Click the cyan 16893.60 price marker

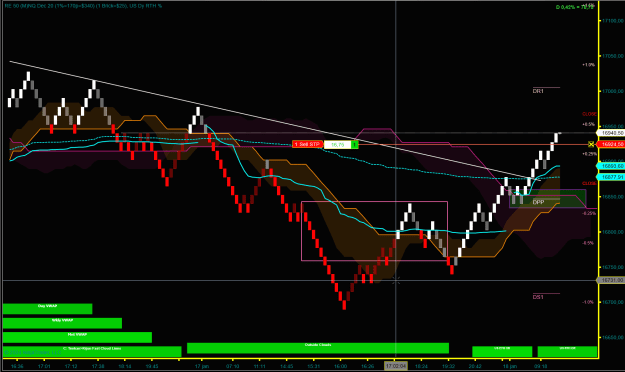coord(611,166)
